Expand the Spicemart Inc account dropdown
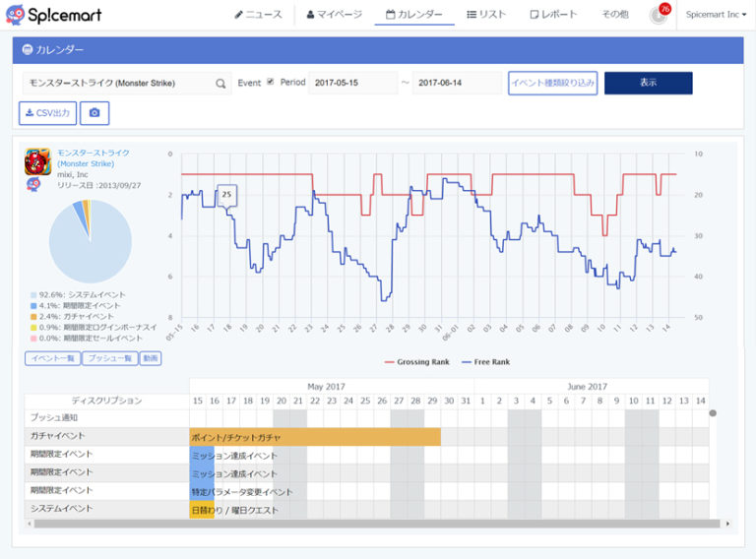The width and height of the screenshot is (756, 559). 716,15
